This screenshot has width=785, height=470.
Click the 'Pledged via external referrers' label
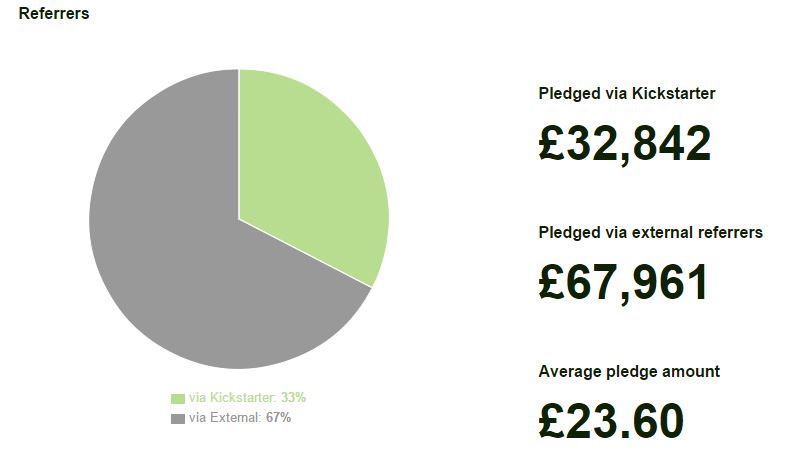(650, 233)
